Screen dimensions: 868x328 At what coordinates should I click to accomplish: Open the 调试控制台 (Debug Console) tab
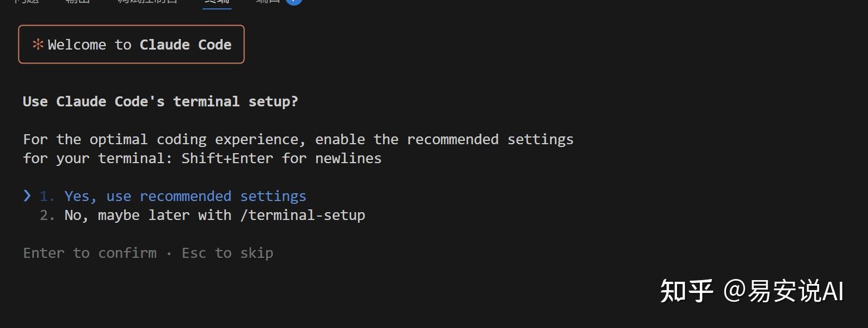(x=148, y=2)
